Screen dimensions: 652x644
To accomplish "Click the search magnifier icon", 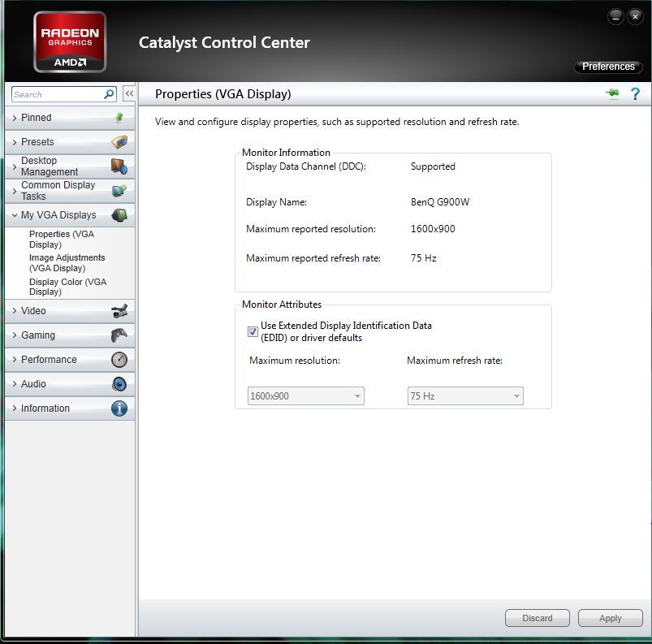I will point(109,94).
